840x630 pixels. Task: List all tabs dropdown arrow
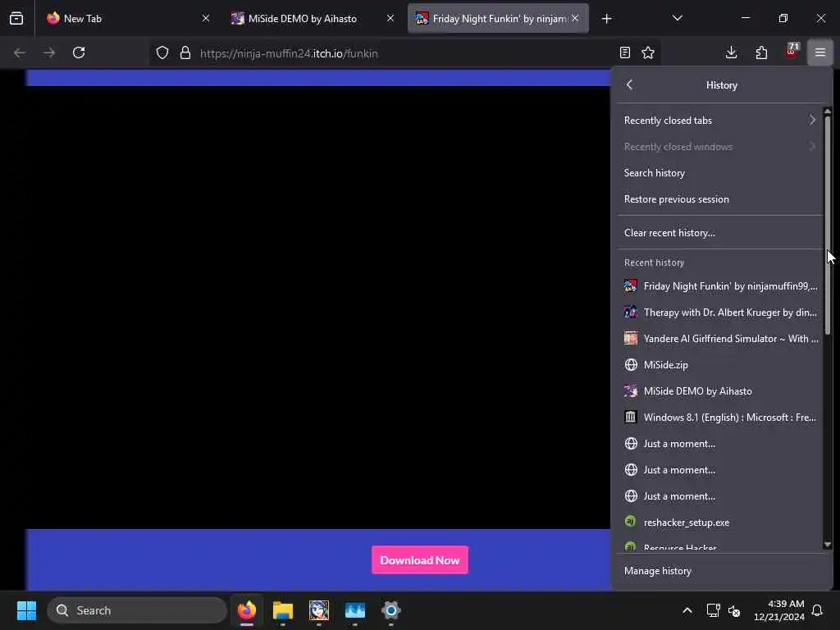[x=677, y=18]
